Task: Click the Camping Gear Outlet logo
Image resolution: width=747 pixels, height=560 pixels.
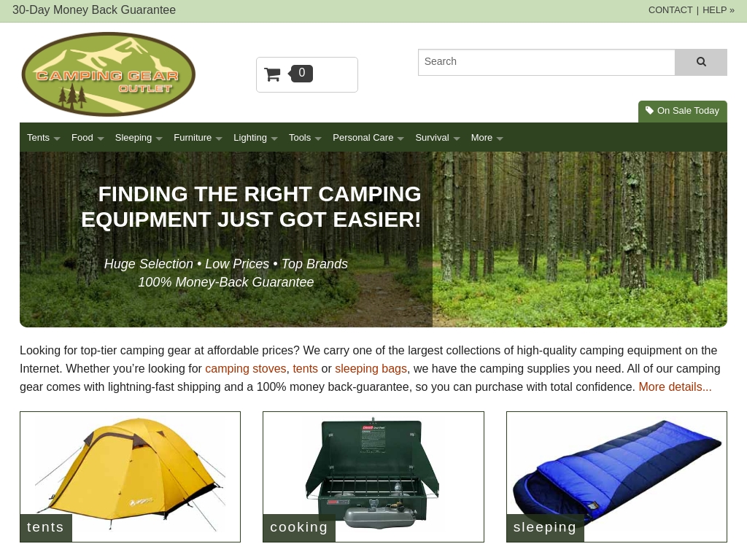Action: tap(109, 74)
